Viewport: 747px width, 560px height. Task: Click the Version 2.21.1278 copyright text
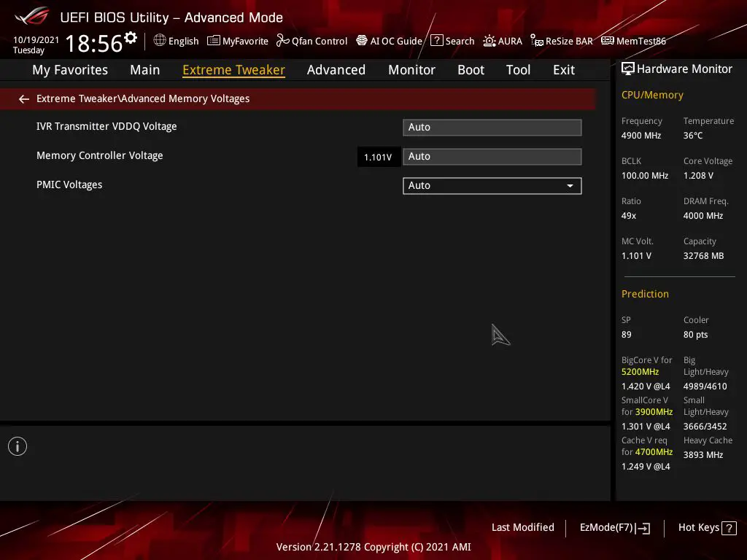[373, 547]
